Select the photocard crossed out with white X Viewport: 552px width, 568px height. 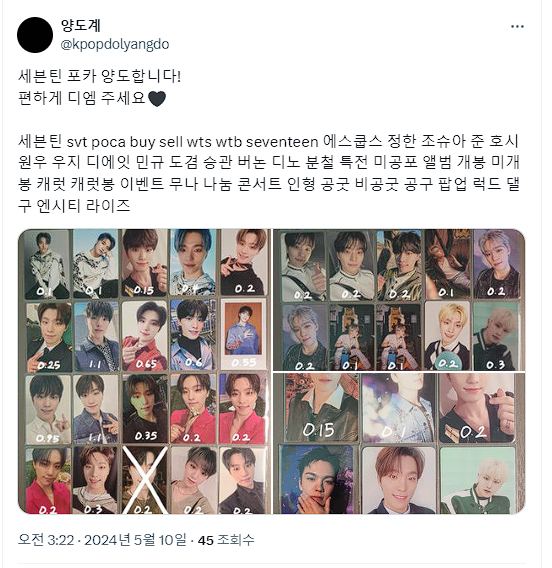145,480
